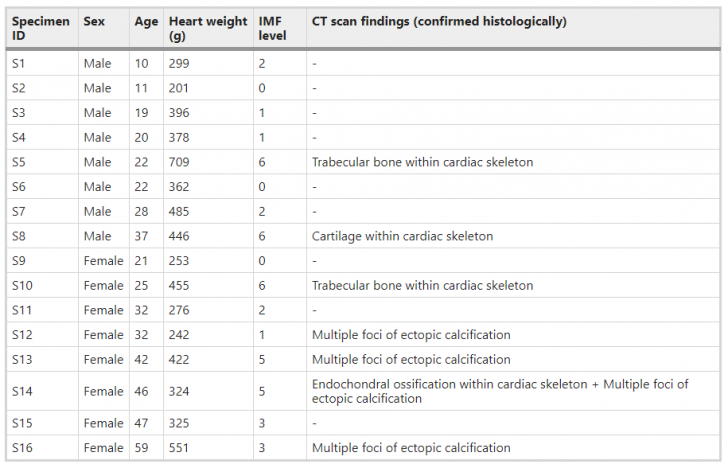The height and width of the screenshot is (468, 728).
Task: Select heart weight value 709 for S5
Action: coord(180,162)
